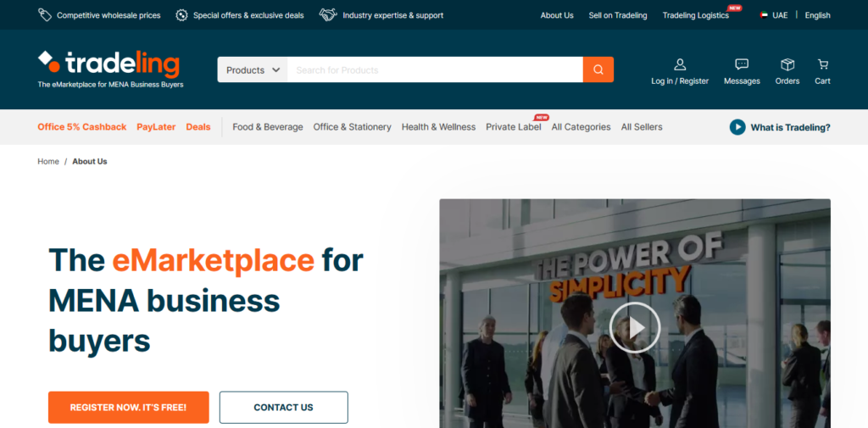The height and width of the screenshot is (428, 868).
Task: Open the Cart icon
Action: point(822,64)
